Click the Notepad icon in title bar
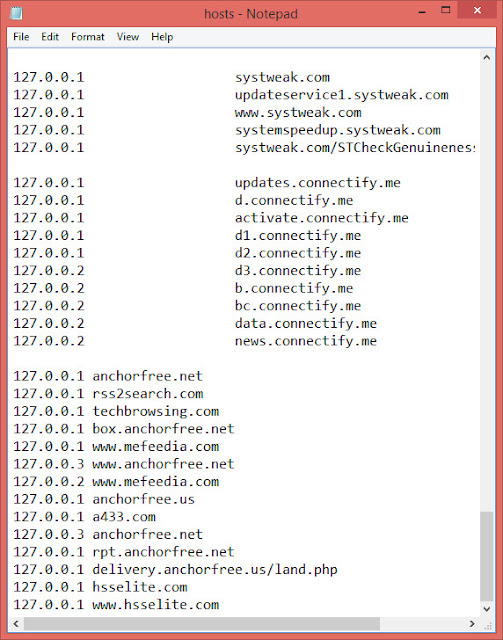The image size is (503, 640). 16,13
